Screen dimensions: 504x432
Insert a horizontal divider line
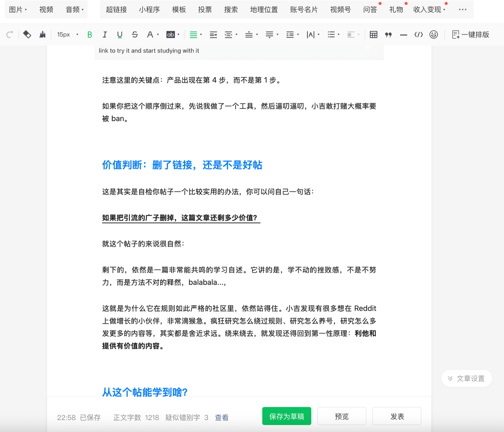tap(403, 35)
